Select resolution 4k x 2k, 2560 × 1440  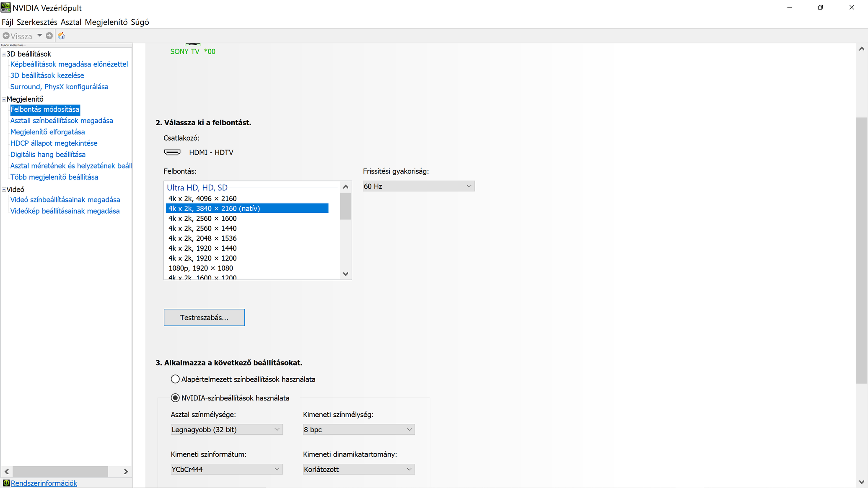(x=247, y=229)
